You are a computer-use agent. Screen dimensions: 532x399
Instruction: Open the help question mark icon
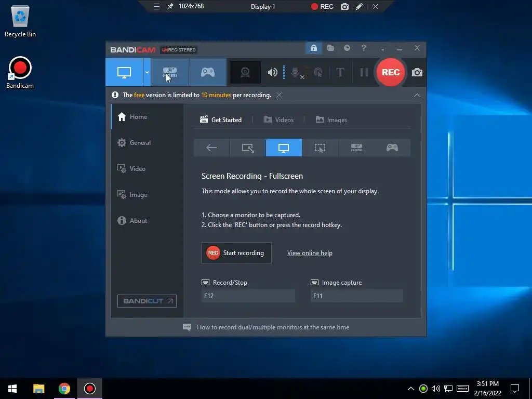click(x=364, y=48)
